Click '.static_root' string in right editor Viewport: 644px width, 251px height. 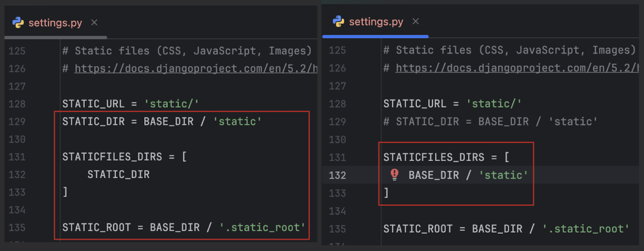[585, 229]
